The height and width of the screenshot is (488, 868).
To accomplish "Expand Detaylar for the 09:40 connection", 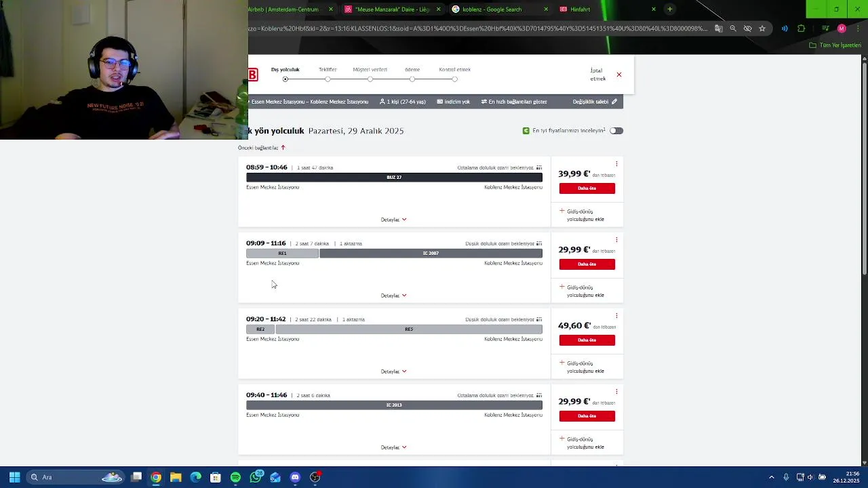I will click(393, 447).
